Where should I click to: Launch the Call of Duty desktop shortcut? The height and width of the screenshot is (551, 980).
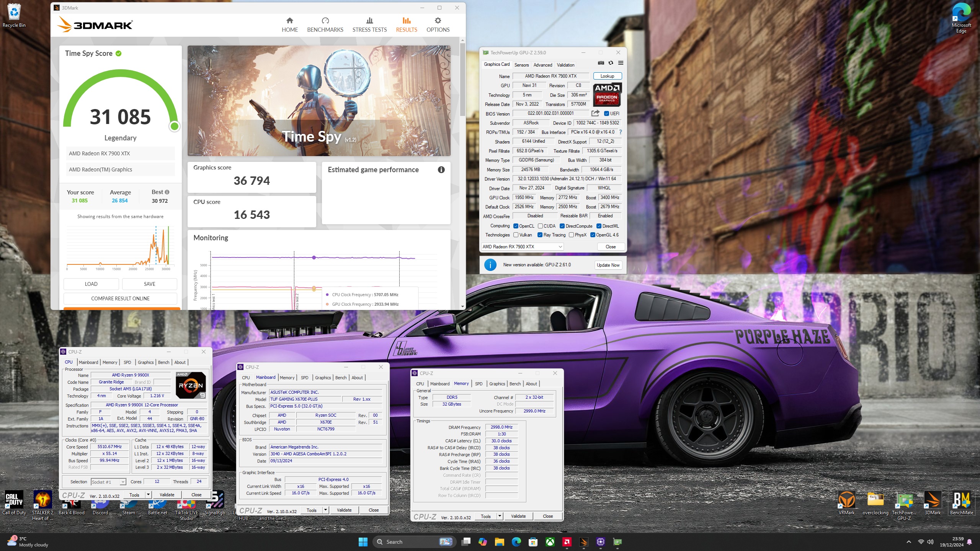(14, 503)
